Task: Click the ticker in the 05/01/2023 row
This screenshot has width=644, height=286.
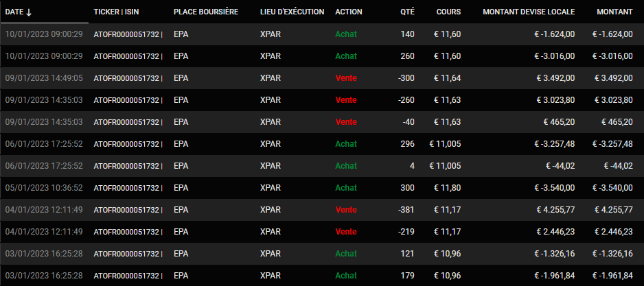Action: click(128, 188)
